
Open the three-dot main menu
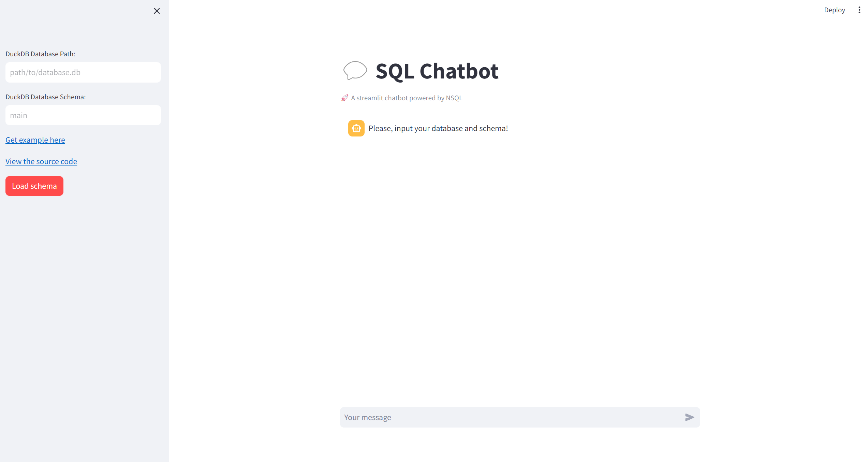click(x=859, y=10)
